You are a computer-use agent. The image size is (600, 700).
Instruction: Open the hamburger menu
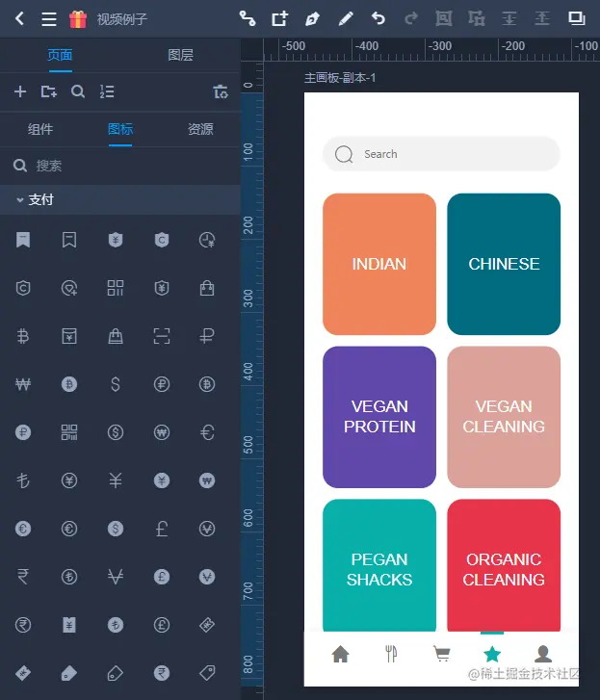[x=49, y=19]
